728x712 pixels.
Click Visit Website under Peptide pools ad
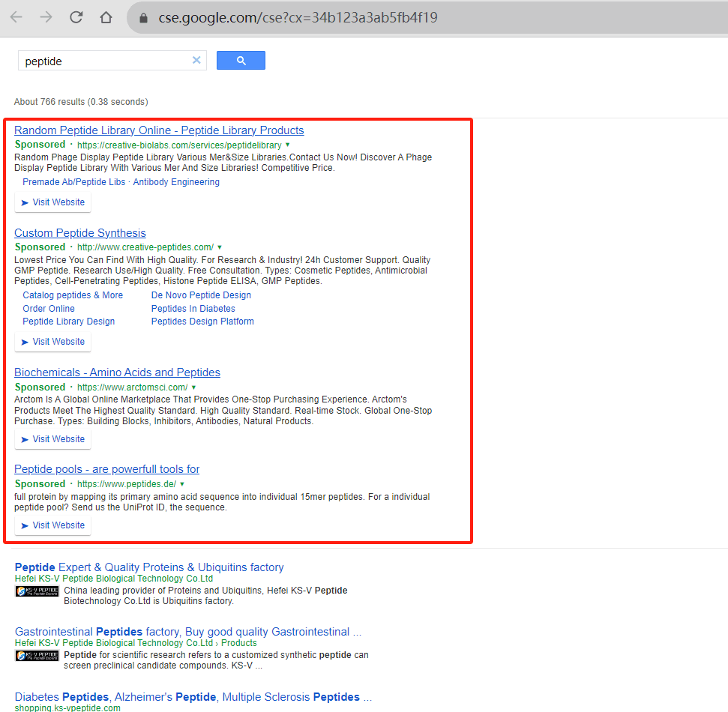tap(53, 525)
